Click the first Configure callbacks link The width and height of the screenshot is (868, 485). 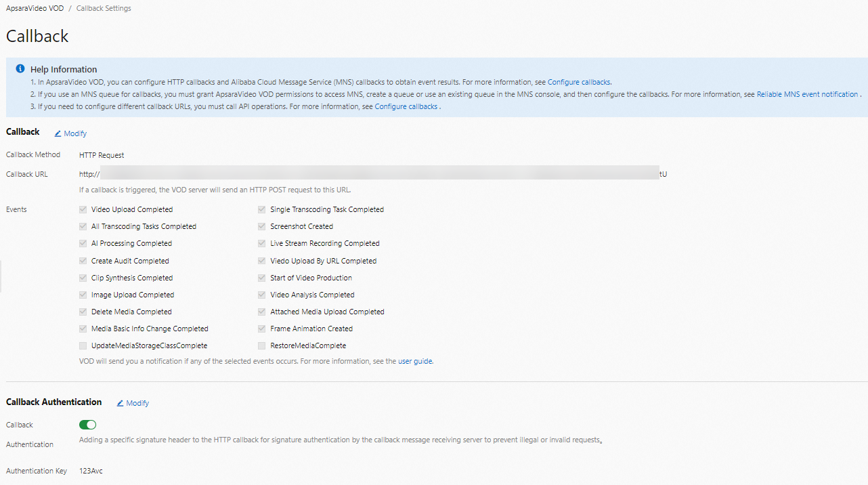pos(579,82)
